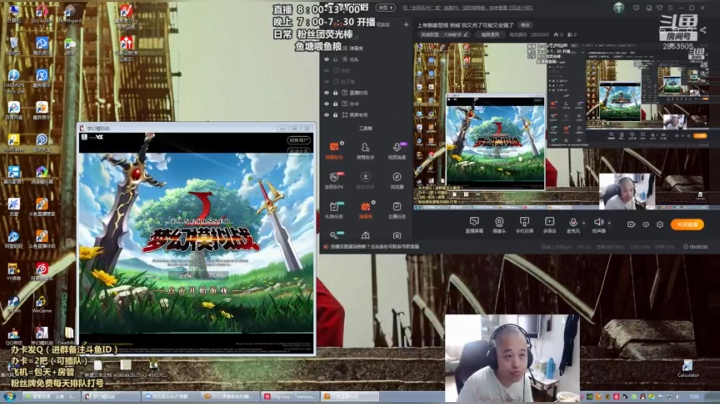Screen dimensions: 720x404
Task: Switch to the 梦幻模拟战 taskbar window
Action: click(x=111, y=396)
